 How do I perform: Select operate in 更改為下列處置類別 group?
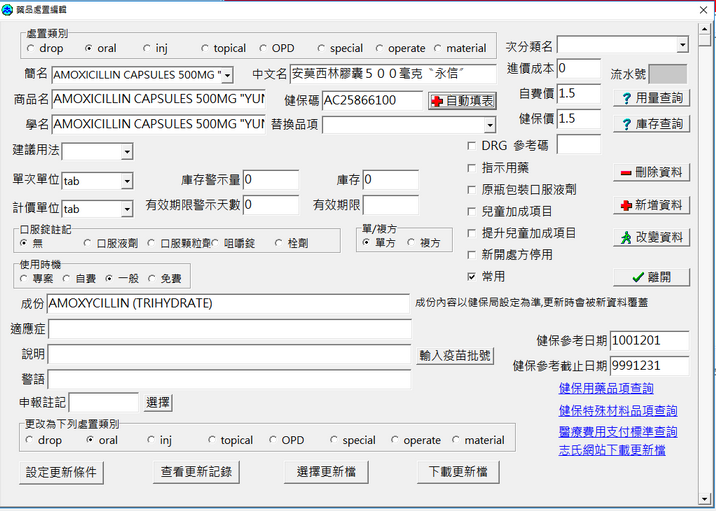tap(395, 440)
